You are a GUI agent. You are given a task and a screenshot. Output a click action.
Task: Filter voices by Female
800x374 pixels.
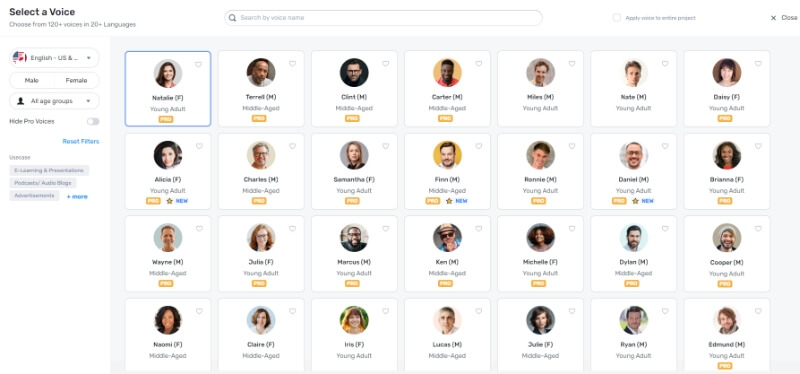pyautogui.click(x=77, y=81)
